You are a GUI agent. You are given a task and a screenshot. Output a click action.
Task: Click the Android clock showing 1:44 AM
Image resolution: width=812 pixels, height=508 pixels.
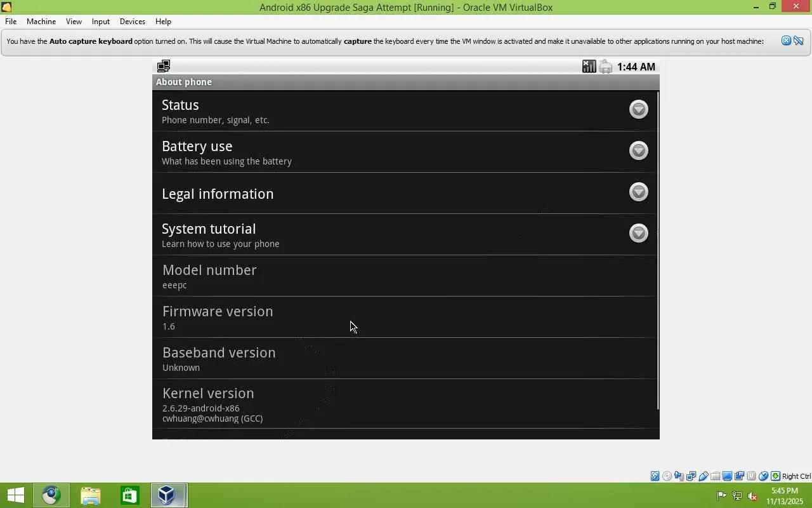pyautogui.click(x=636, y=67)
